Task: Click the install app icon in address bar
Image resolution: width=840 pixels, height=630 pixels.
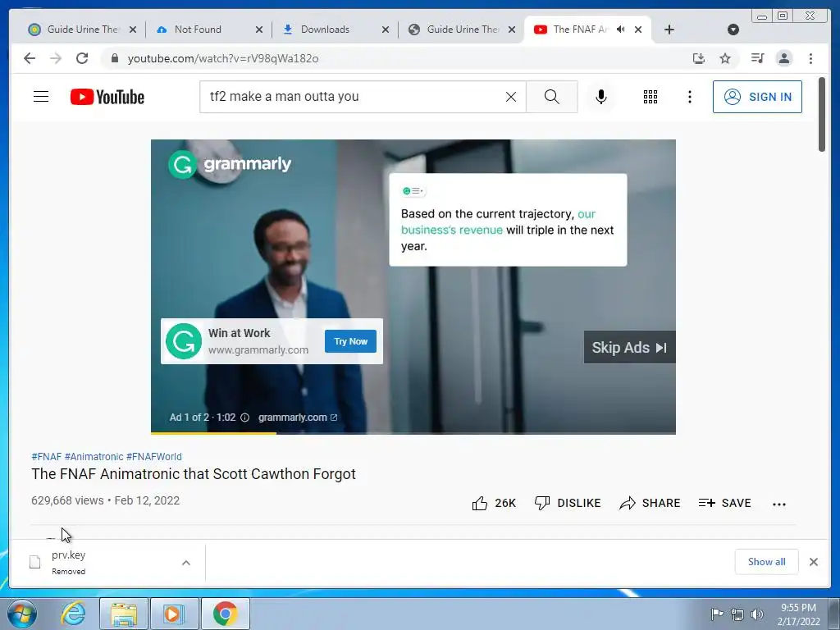Action: point(699,58)
